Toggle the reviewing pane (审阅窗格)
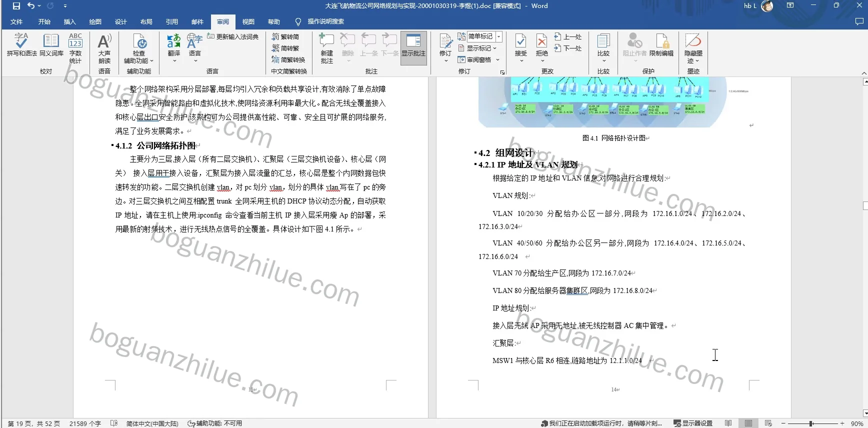Screen dimensions: 868x428 coord(475,59)
